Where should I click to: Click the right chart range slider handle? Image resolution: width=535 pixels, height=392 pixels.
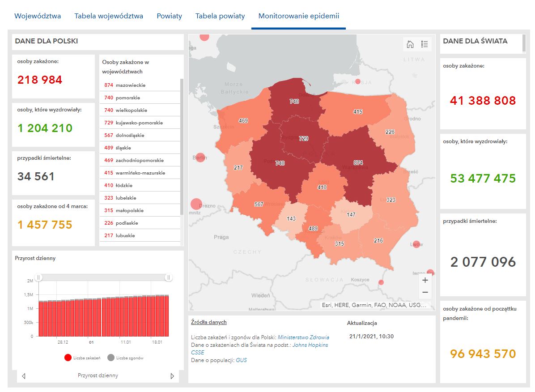(x=169, y=278)
